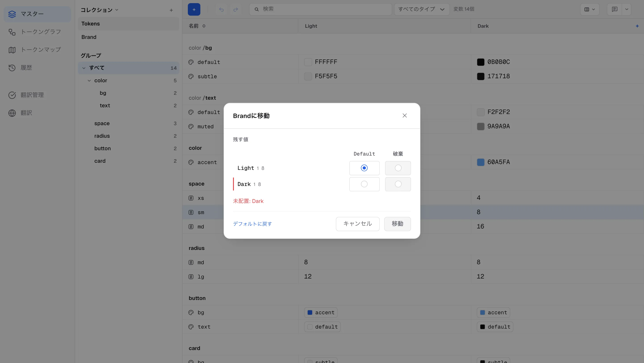Open the chevron next to the comments icon

[x=627, y=9]
